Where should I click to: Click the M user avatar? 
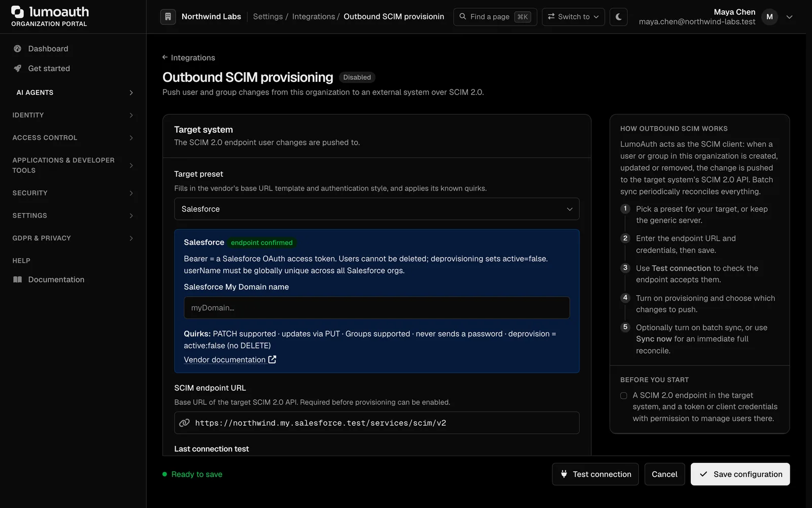click(769, 17)
